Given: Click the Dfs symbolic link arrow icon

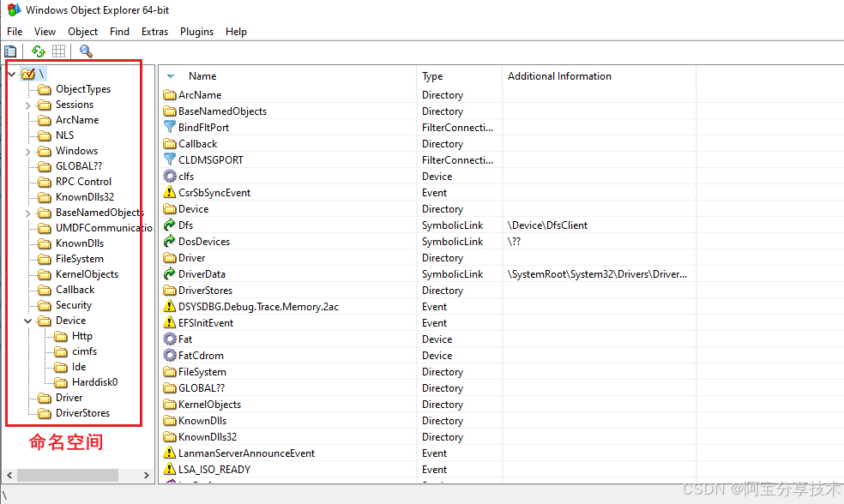Looking at the screenshot, I should point(170,225).
